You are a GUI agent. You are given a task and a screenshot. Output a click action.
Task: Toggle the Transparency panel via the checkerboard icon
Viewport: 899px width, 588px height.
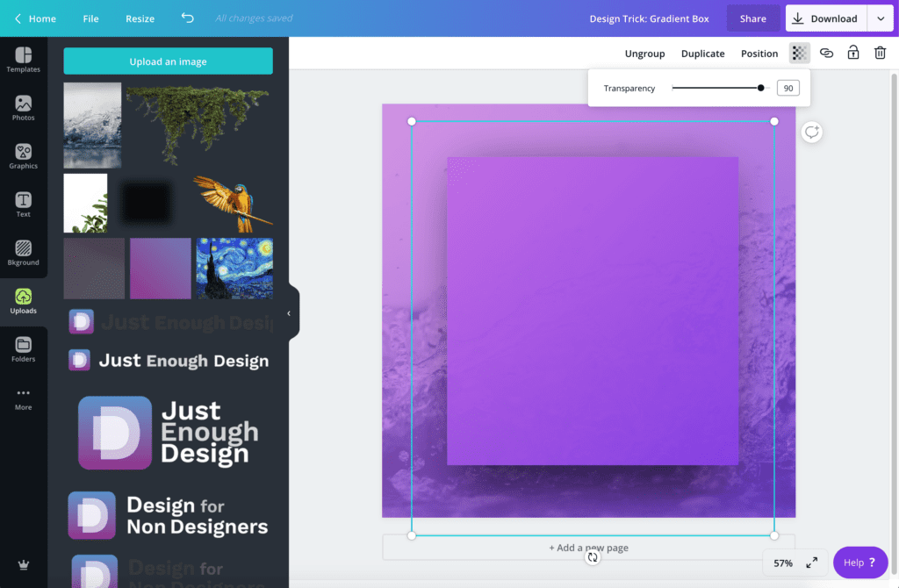pos(798,53)
